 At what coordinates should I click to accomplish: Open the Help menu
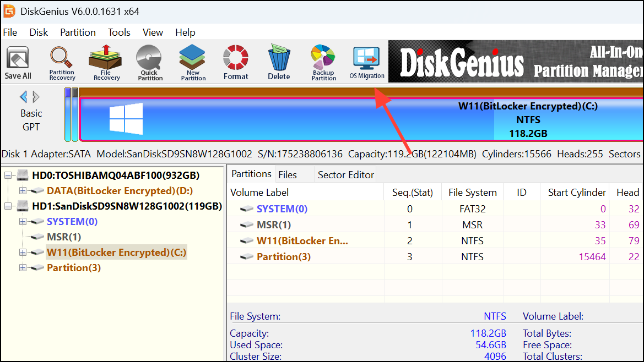[185, 32]
